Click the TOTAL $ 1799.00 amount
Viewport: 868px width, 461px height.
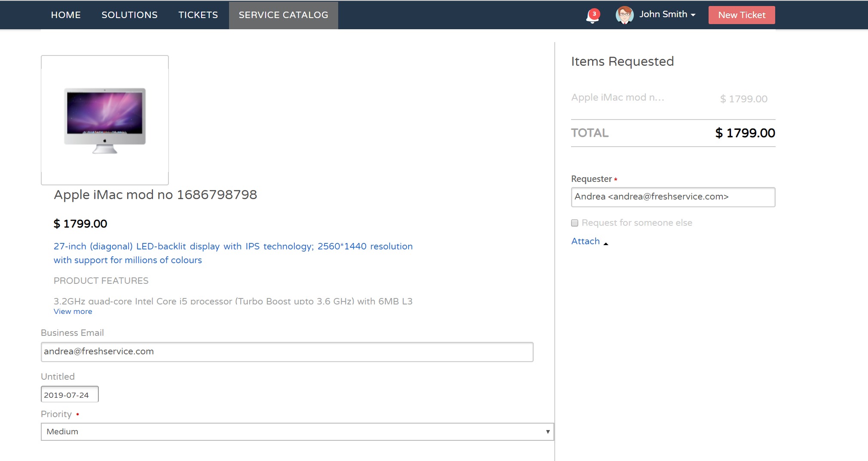click(x=745, y=133)
